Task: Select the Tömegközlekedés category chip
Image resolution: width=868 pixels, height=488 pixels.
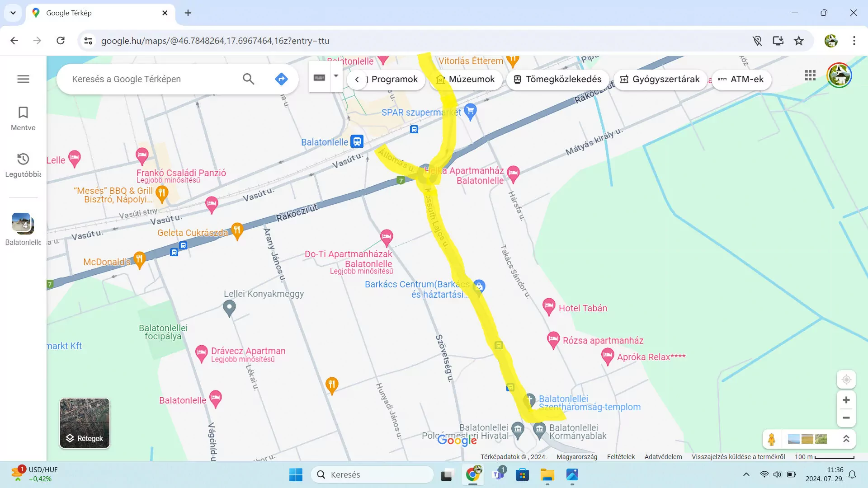Action: [x=557, y=80]
